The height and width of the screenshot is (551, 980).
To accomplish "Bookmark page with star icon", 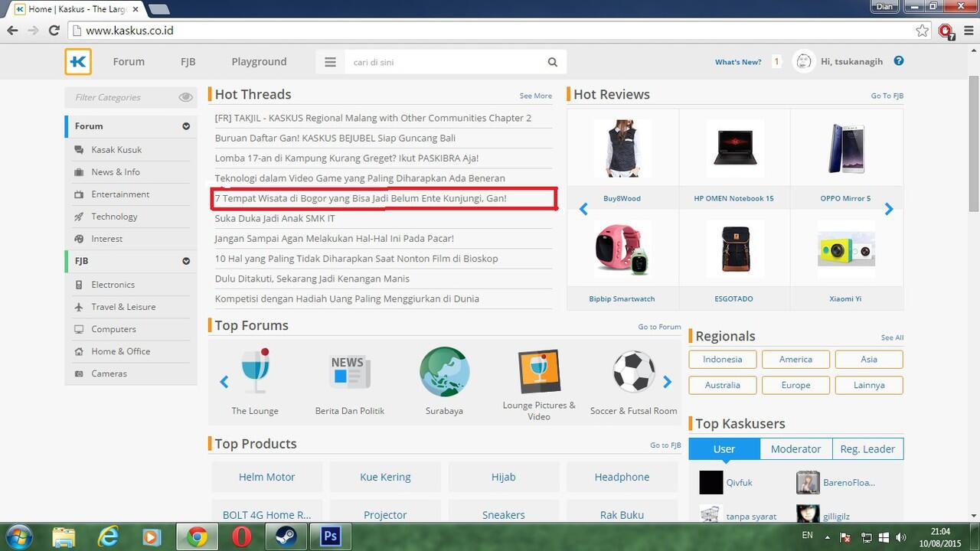I will tap(922, 31).
